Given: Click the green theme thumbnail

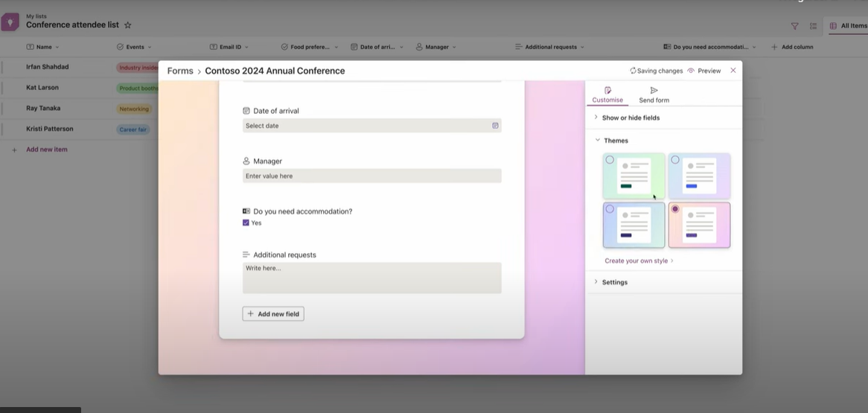Looking at the screenshot, I should pos(634,176).
